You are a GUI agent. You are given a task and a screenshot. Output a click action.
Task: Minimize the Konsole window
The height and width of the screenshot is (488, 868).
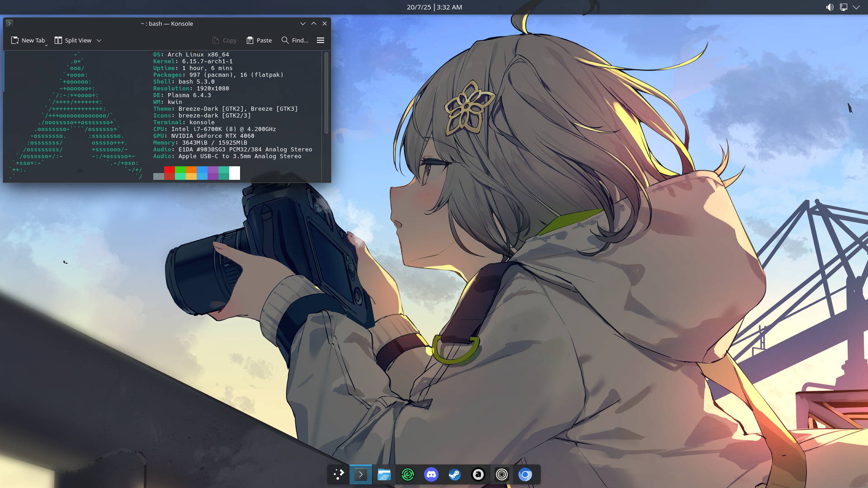[x=303, y=23]
